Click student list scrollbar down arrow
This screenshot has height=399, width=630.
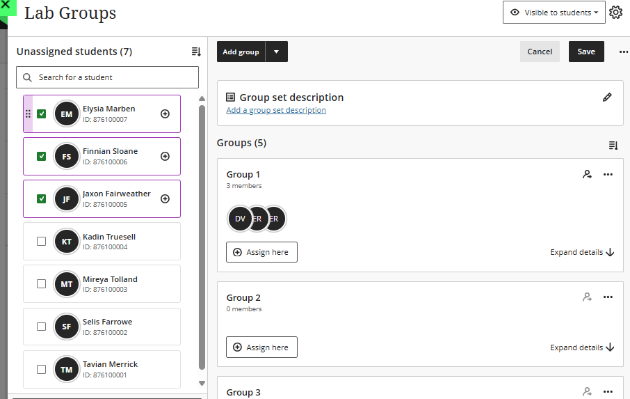[x=202, y=383]
